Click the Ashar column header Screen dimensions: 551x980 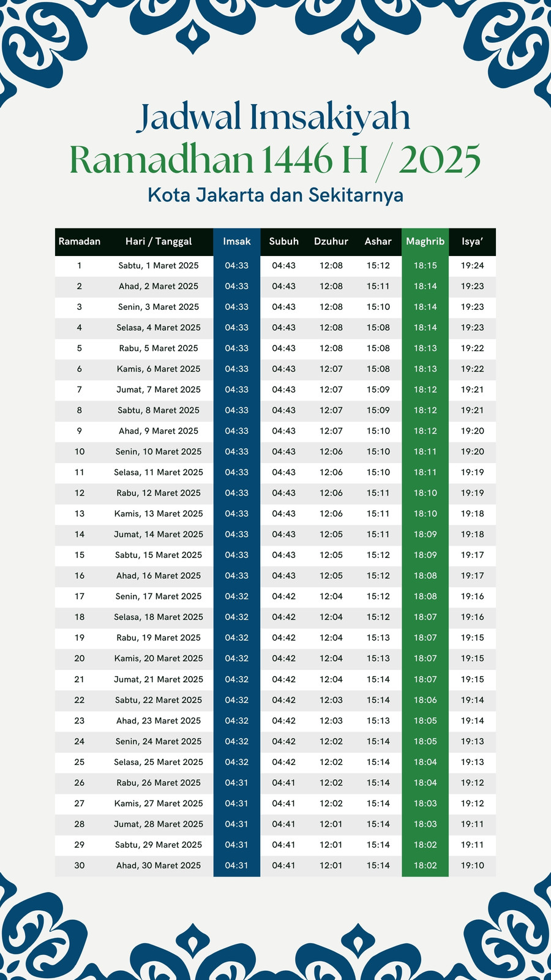(378, 241)
